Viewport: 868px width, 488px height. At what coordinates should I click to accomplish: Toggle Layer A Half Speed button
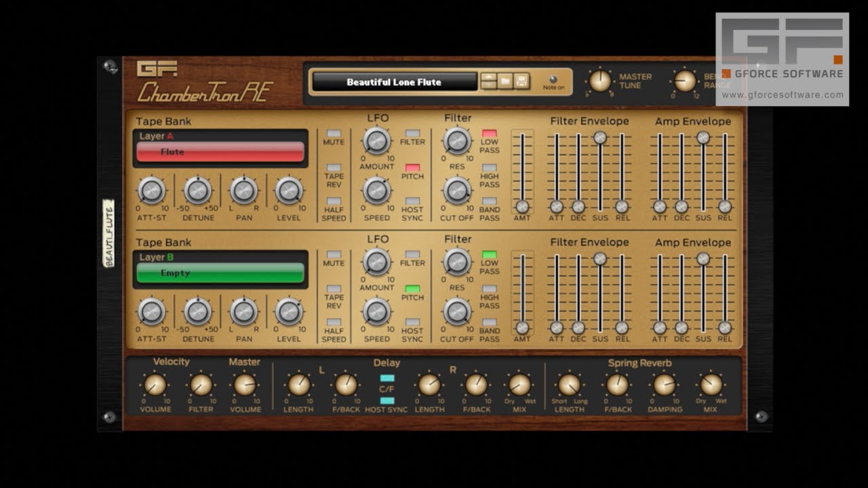point(334,201)
